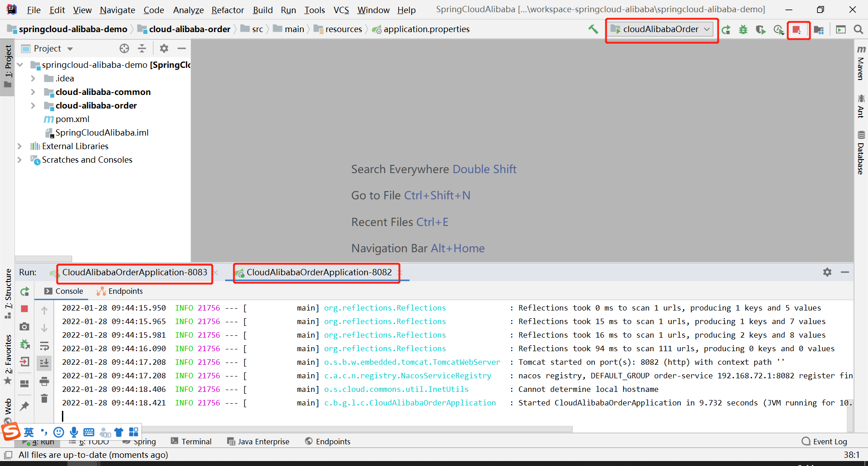
Task: Expand External Libraries in Project tree
Action: click(19, 146)
